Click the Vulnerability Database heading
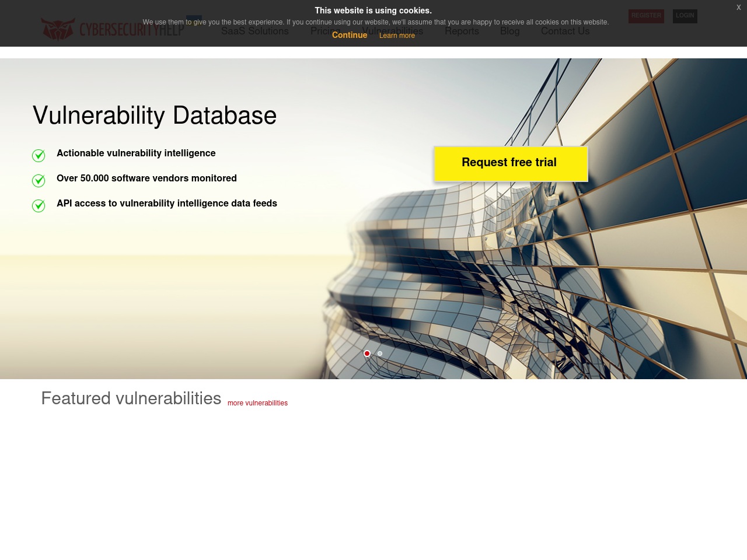747x560 pixels. pos(155,116)
